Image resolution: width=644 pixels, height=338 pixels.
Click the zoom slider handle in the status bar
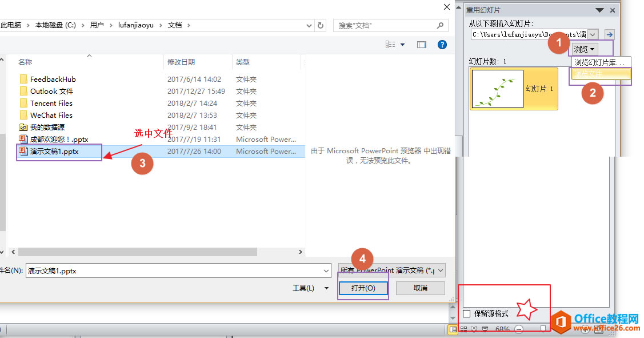click(542, 329)
